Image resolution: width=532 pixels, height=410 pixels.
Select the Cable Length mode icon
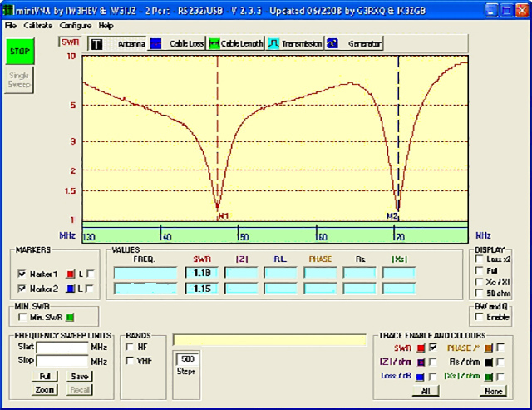pos(214,44)
